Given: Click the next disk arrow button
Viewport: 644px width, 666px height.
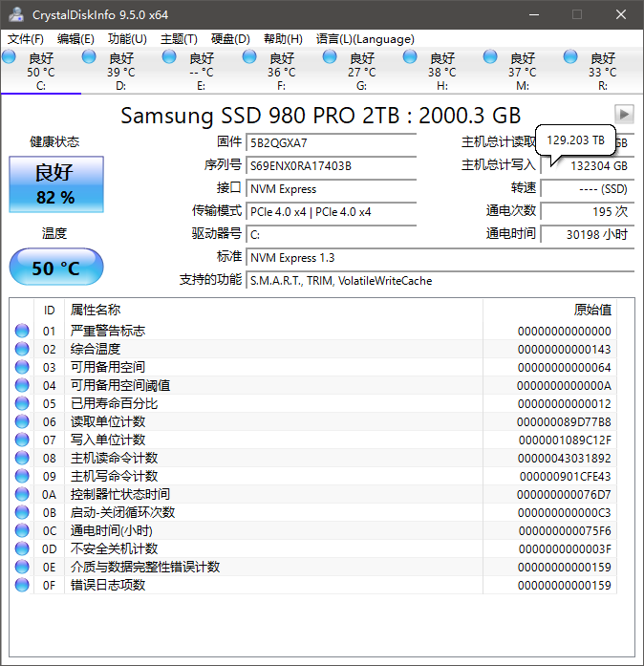Looking at the screenshot, I should pyautogui.click(x=624, y=114).
